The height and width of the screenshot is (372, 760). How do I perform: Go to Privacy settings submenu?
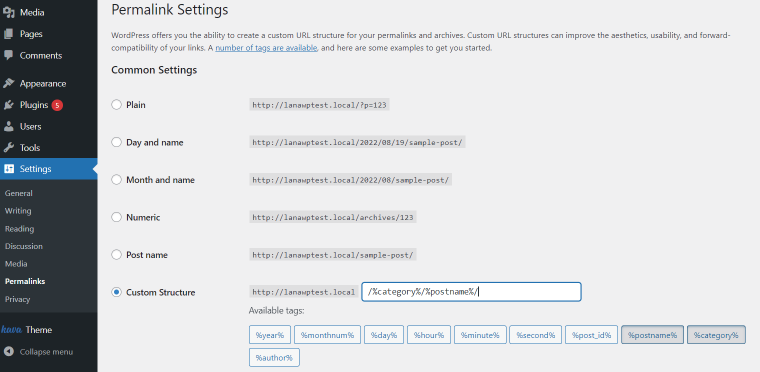click(17, 299)
